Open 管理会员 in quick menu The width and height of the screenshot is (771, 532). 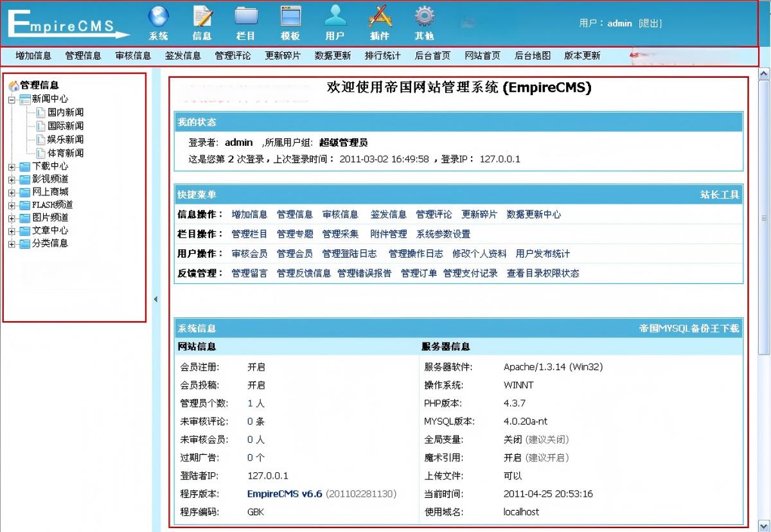(295, 254)
